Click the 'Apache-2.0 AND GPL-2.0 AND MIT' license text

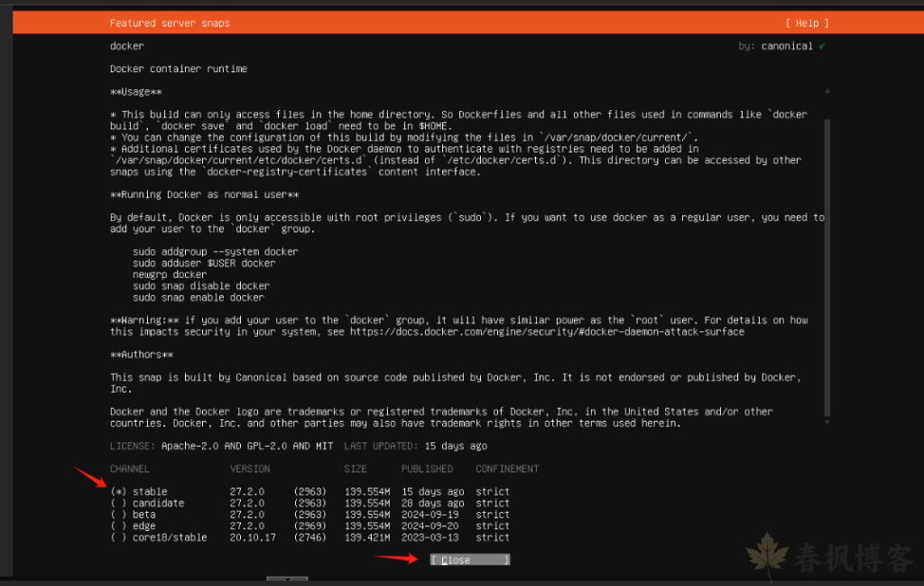coord(247,446)
